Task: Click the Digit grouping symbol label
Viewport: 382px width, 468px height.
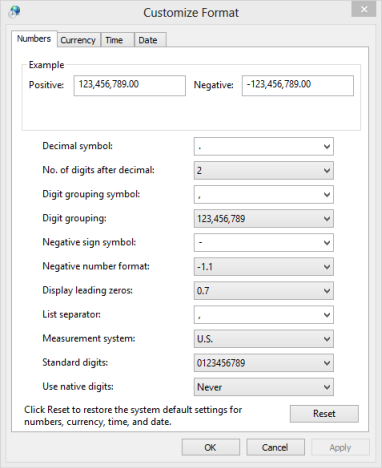Action: pyautogui.click(x=91, y=194)
